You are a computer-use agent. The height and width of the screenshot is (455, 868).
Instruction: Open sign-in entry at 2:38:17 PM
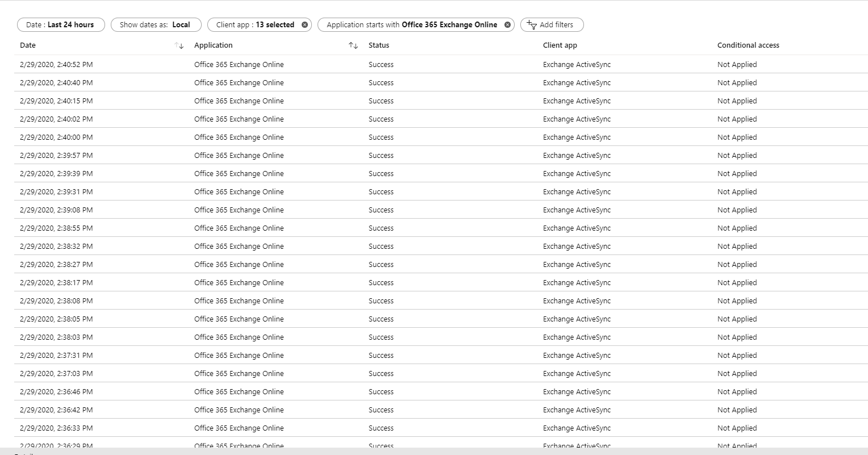[x=441, y=282]
